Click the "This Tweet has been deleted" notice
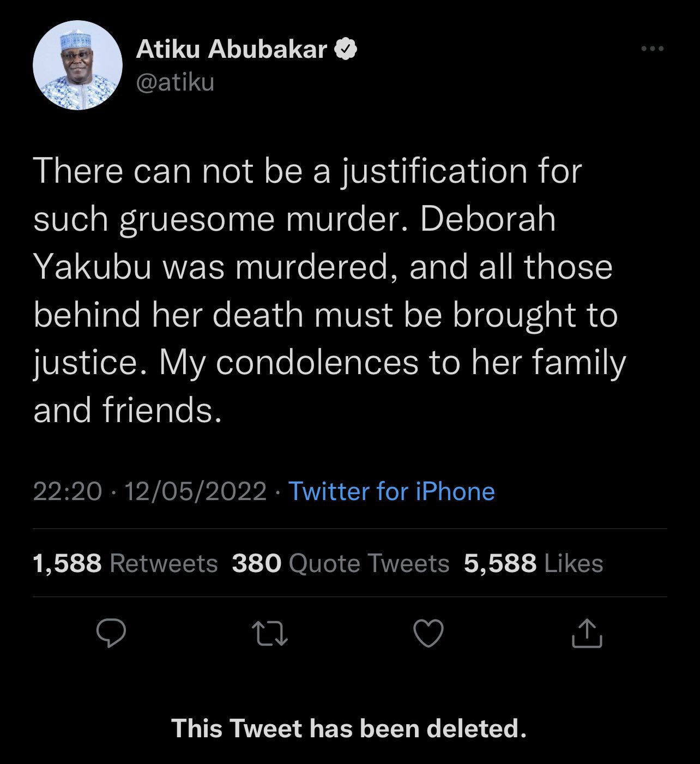The width and height of the screenshot is (700, 764). coord(349,729)
